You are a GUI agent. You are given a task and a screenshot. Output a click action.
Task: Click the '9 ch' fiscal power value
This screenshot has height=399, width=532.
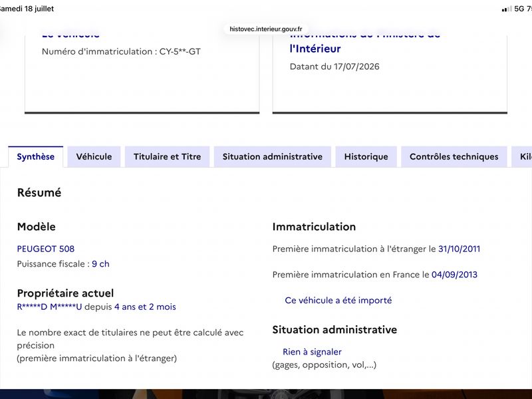coord(101,264)
